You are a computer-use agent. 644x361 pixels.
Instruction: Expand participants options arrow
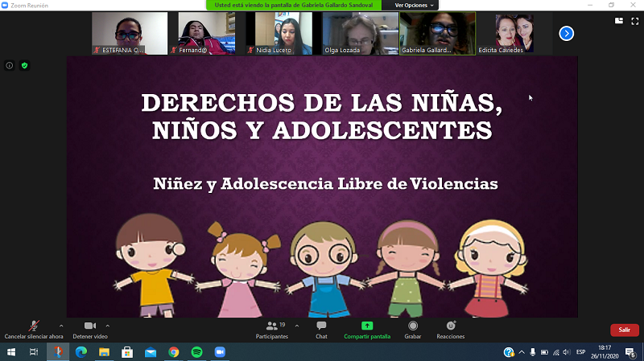tap(297, 326)
